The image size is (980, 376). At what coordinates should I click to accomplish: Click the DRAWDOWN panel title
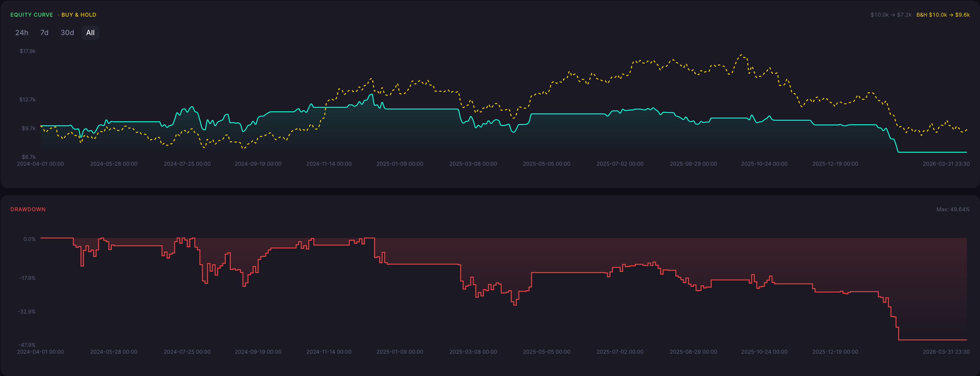(28, 209)
